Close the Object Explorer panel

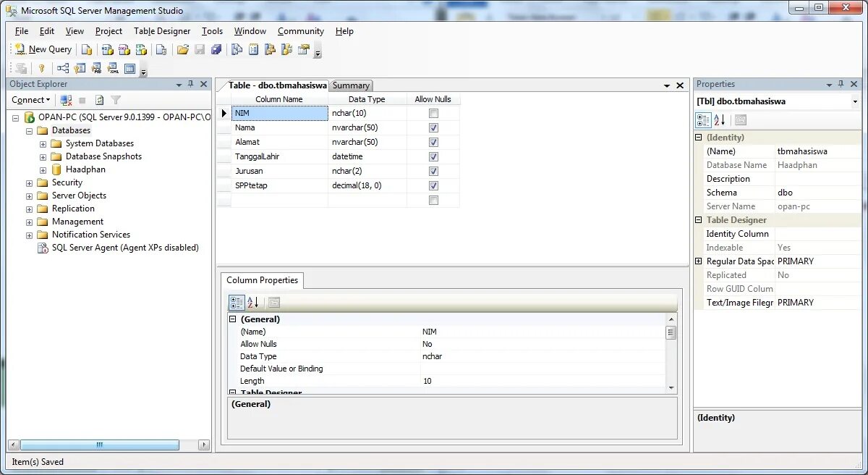(x=203, y=84)
